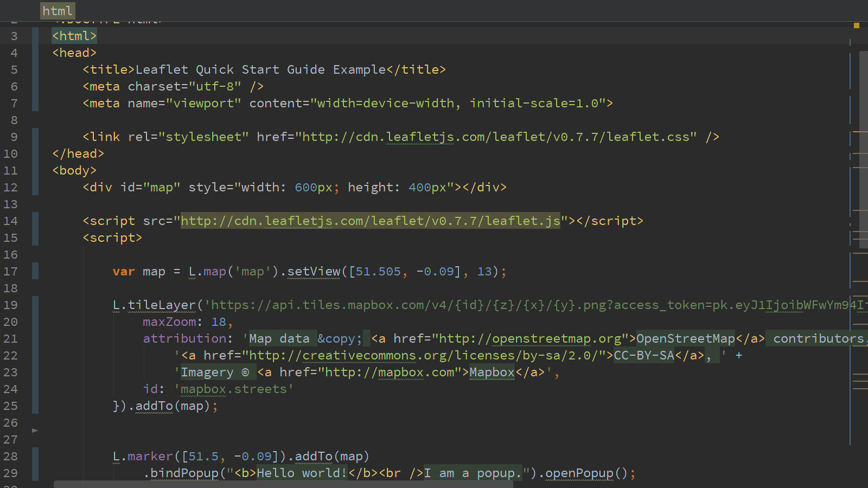The height and width of the screenshot is (488, 868).
Task: Click the bindPopup method
Action: pos(184,473)
